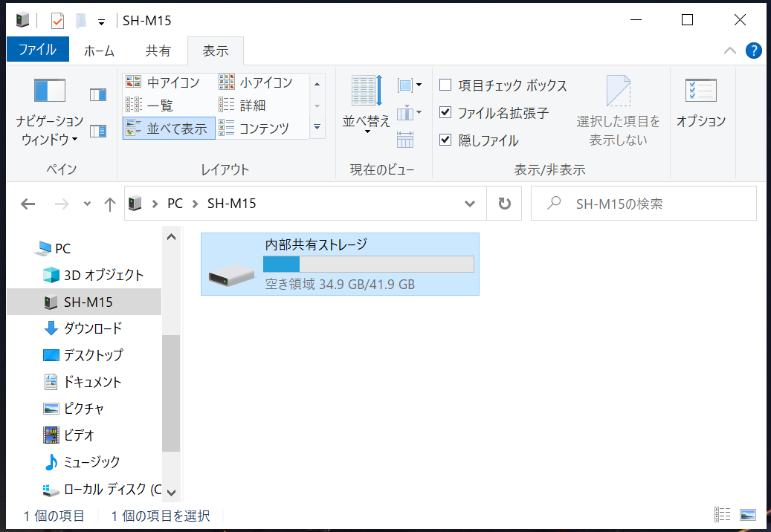The width and height of the screenshot is (771, 532).
Task: Enable the 項目チェック ボックス checkbox
Action: 445,85
